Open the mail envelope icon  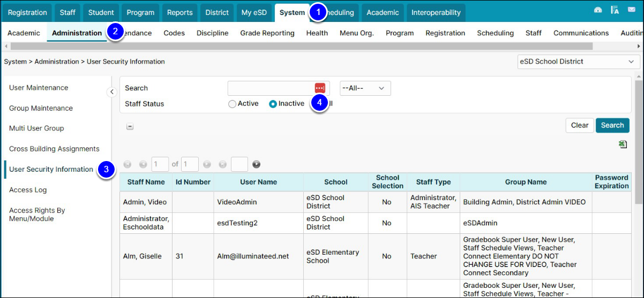pos(632,10)
